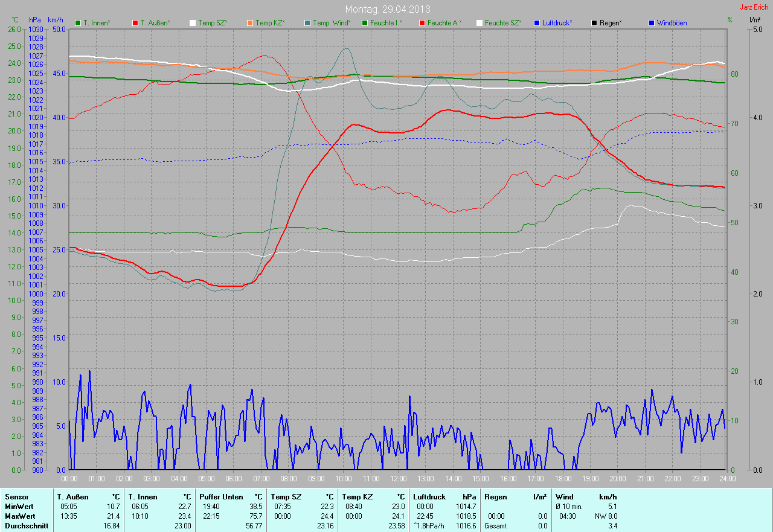Click the orange Temp KZ legend swatch
This screenshot has height=532, width=773.
pyautogui.click(x=250, y=23)
